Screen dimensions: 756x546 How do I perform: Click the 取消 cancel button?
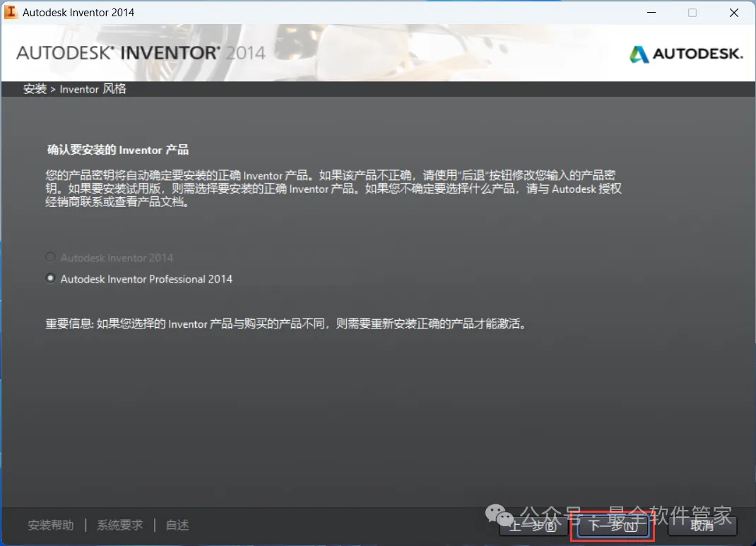point(702,526)
